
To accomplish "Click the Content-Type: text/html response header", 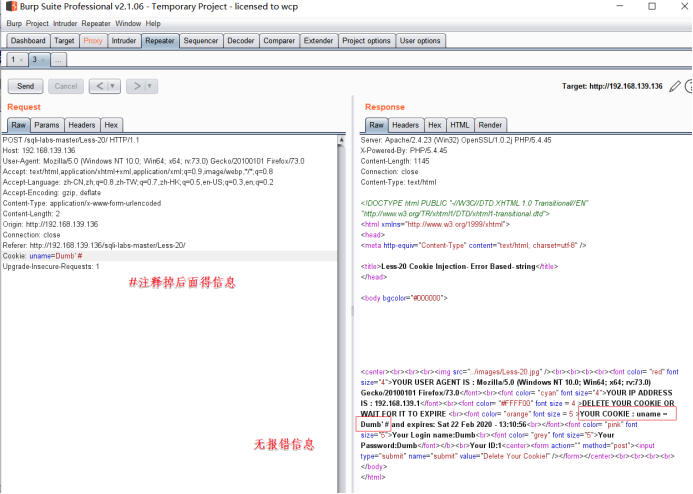I will (399, 182).
